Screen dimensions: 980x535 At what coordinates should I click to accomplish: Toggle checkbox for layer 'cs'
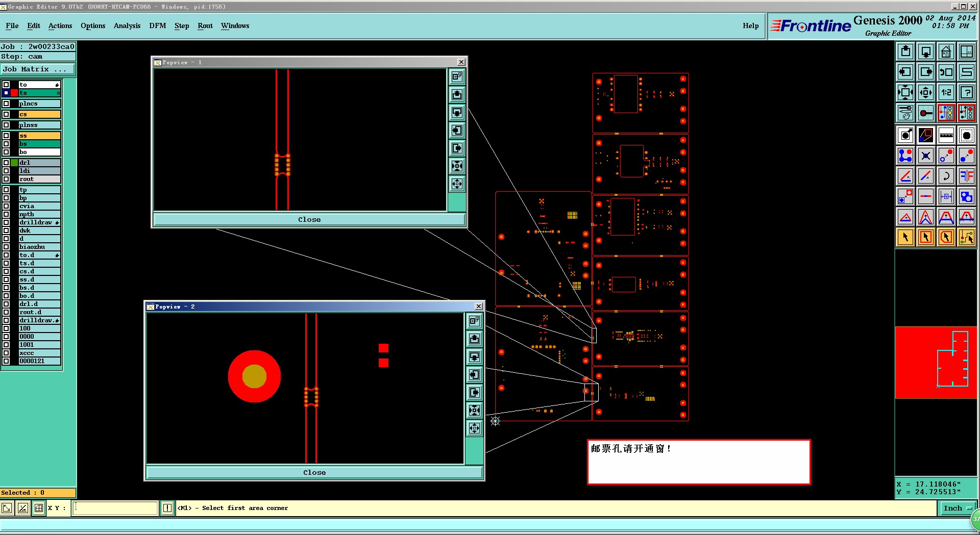coord(6,114)
